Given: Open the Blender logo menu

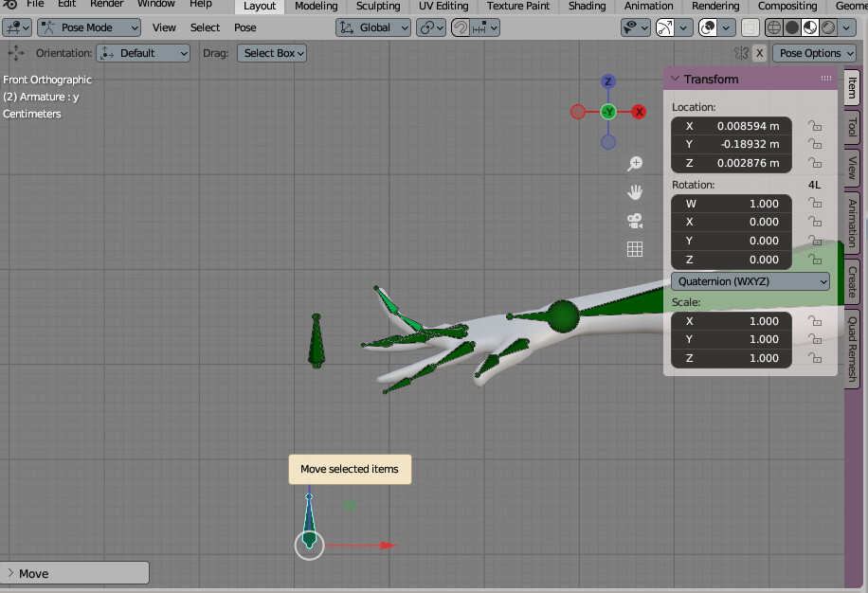Looking at the screenshot, I should (x=10, y=4).
